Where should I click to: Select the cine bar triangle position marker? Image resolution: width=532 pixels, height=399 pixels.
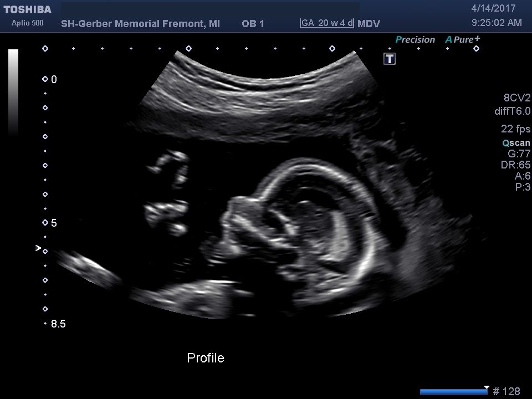point(487,387)
